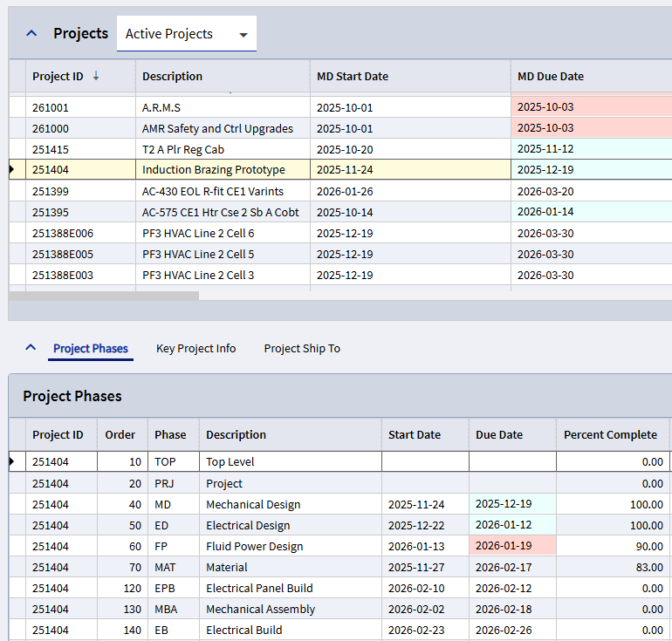Image resolution: width=672 pixels, height=641 pixels.
Task: Sort projects by MD Start Date column
Action: pos(352,76)
